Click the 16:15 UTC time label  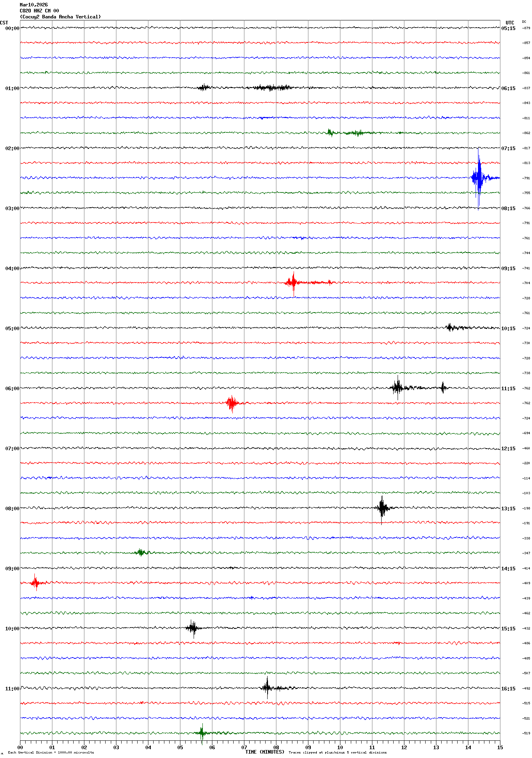508,689
